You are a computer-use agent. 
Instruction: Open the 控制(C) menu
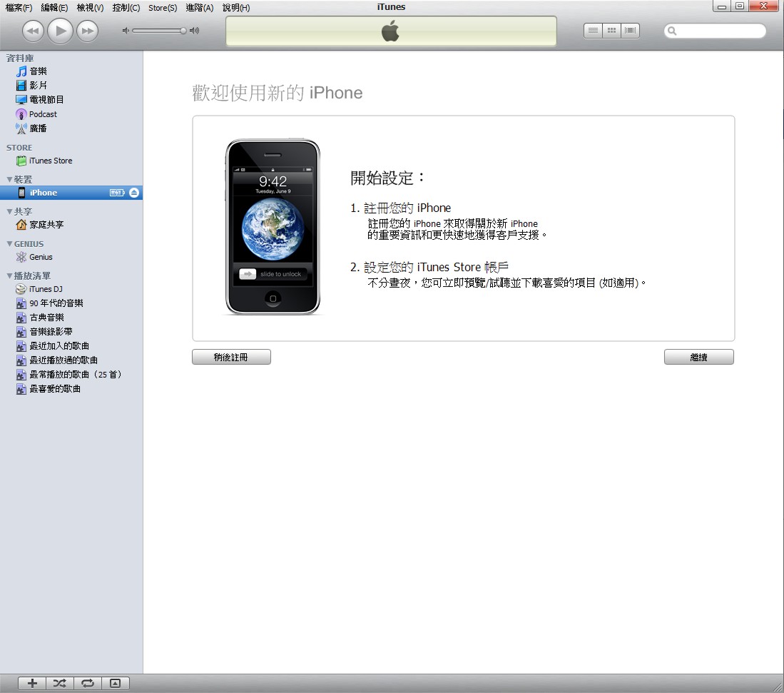tap(126, 8)
